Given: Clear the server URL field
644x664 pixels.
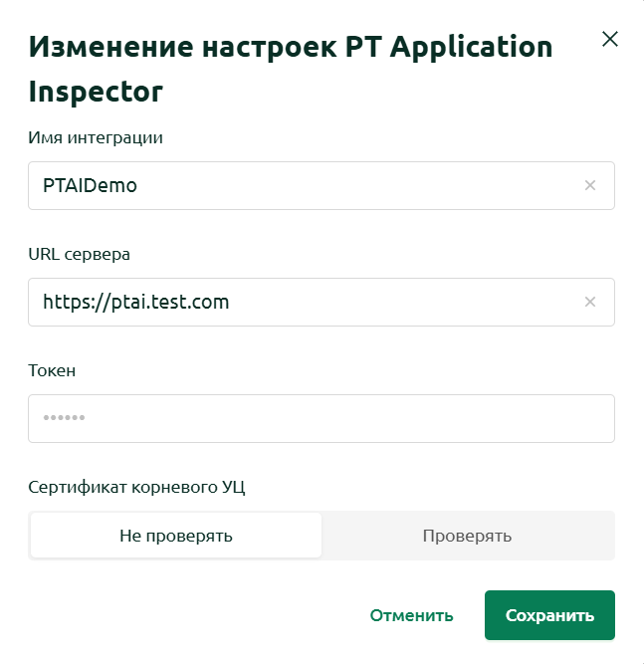Looking at the screenshot, I should pos(590,302).
